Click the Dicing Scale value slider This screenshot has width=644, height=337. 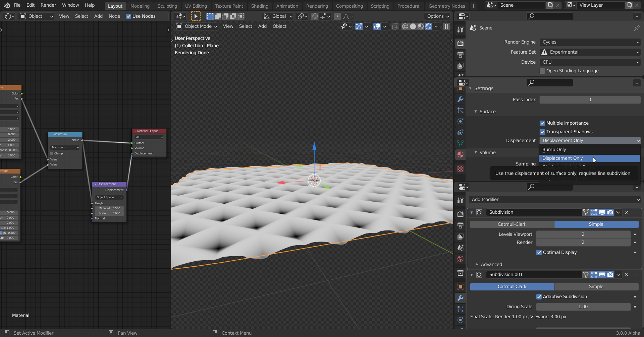click(583, 307)
